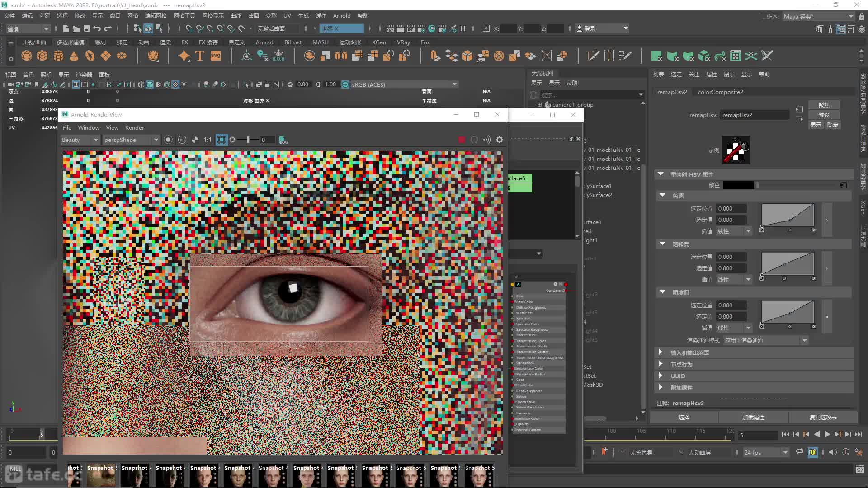868x488 pixels.
Task: Open the sRGB (ACES) view transform dropdown
Action: click(x=405, y=84)
